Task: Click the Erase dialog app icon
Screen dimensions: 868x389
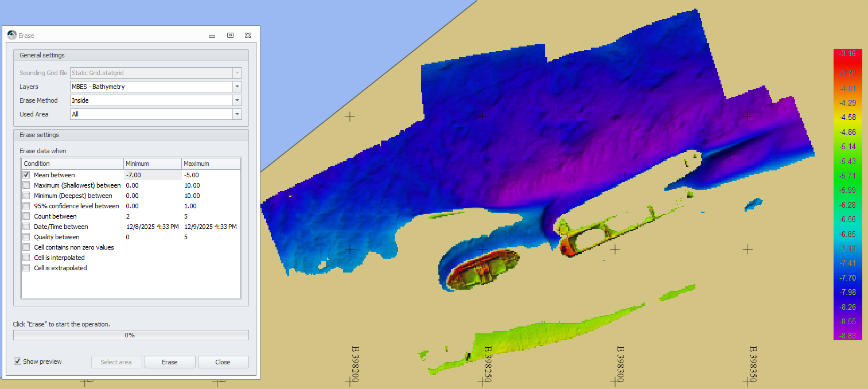Action: 11,35
